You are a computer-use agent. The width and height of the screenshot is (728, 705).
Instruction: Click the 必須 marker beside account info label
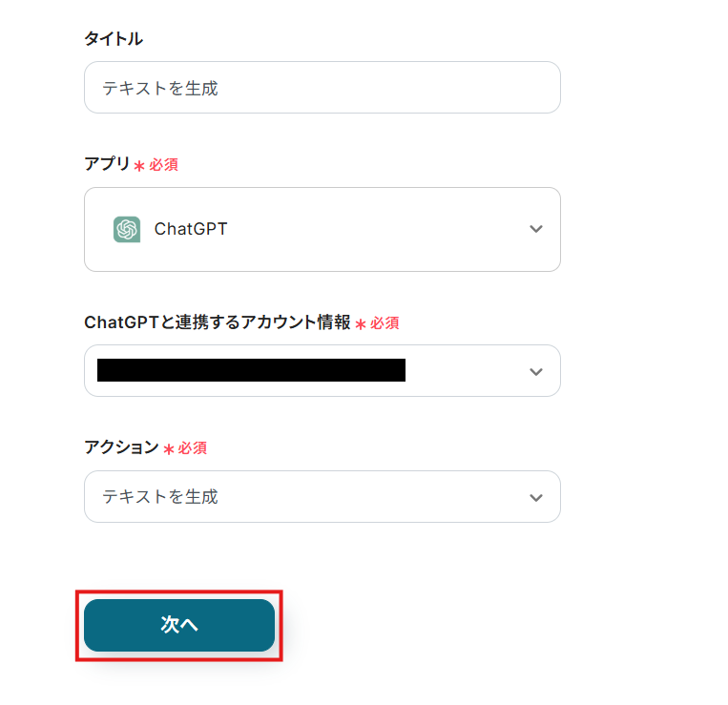[385, 323]
